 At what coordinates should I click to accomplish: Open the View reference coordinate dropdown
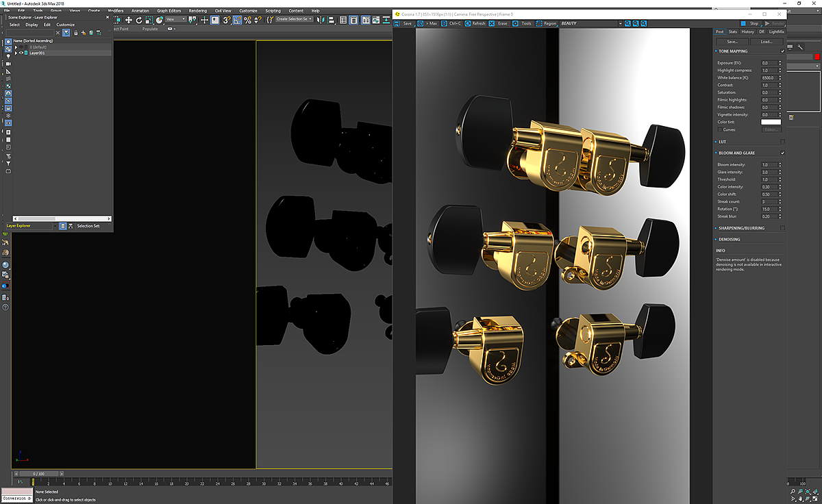point(175,20)
